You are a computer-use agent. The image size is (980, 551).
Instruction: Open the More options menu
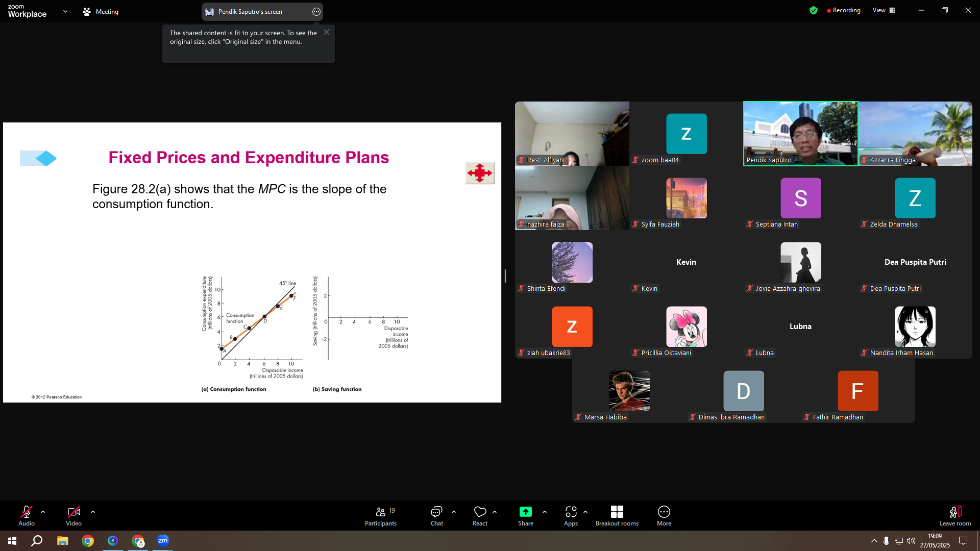click(x=664, y=515)
